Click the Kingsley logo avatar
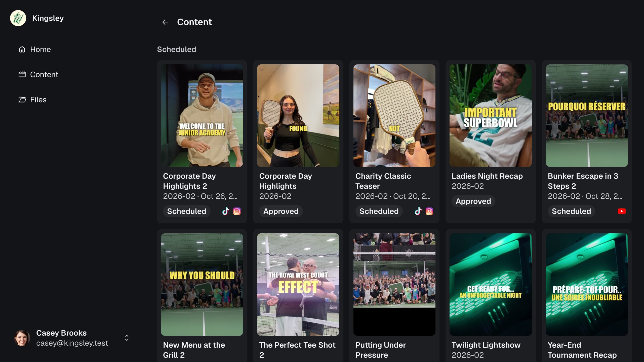This screenshot has height=362, width=644. [x=18, y=18]
